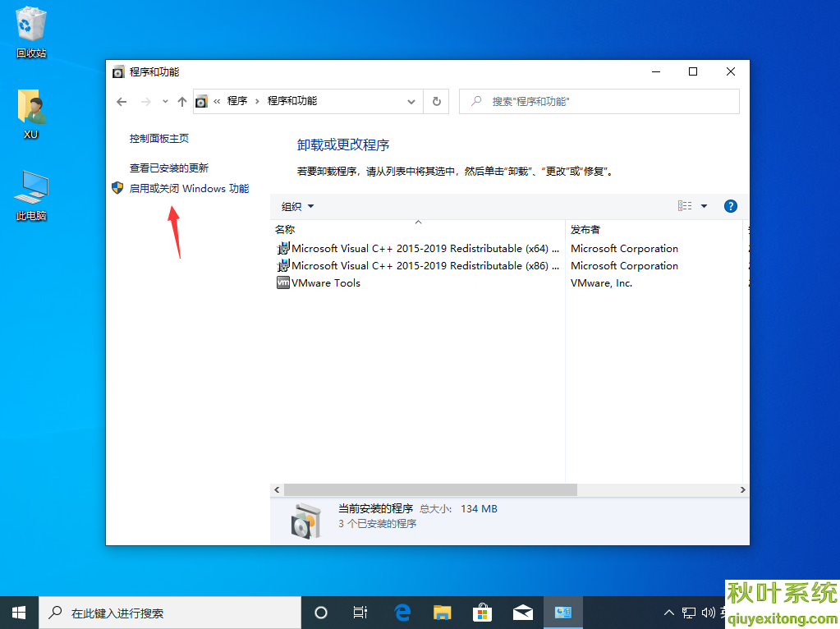
Task: Open Microsoft Store taskbar icon
Action: (x=482, y=613)
